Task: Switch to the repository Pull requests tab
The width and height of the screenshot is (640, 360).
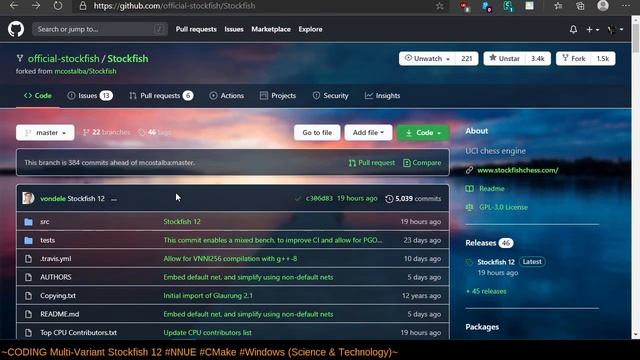Action: 161,96
